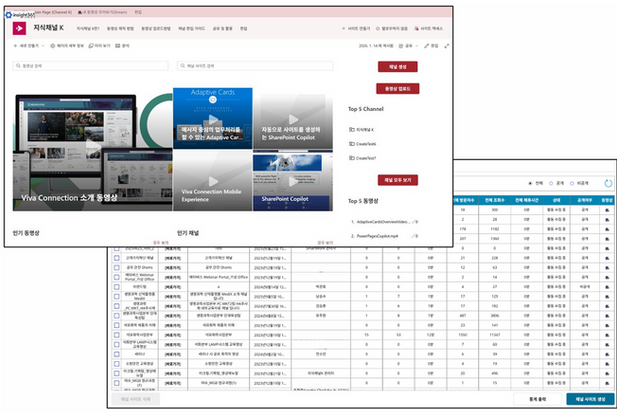
Task: Play Viva Connection Mobile Experience thumbnail
Action: 213,181
